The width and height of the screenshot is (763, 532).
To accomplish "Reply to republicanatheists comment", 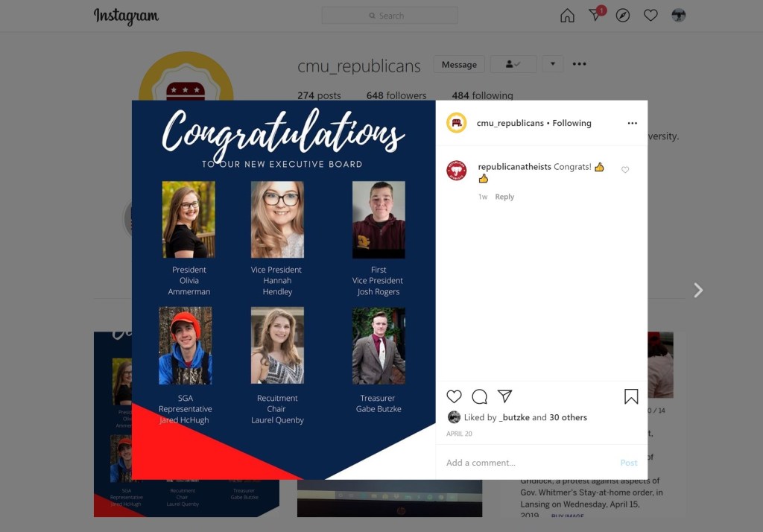I will [504, 197].
